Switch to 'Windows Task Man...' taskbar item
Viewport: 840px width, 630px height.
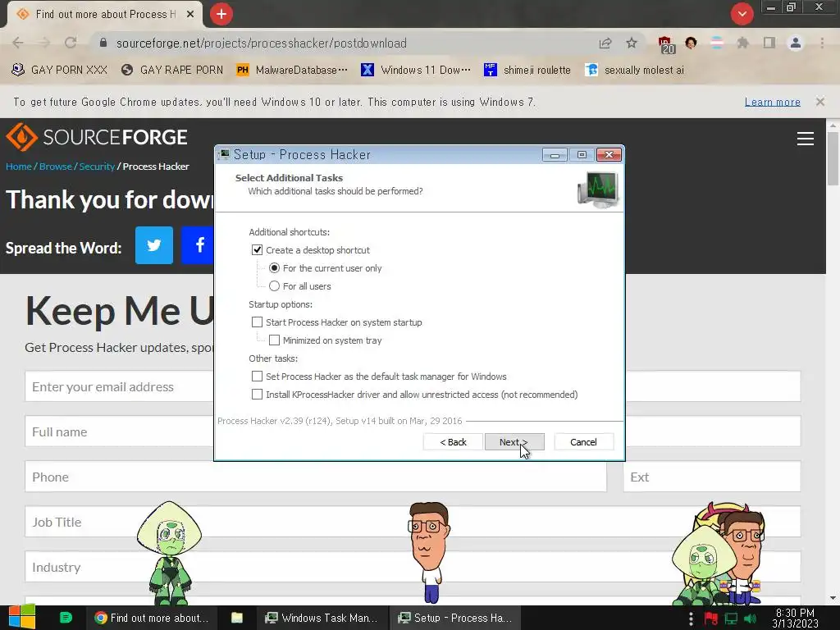pyautogui.click(x=322, y=618)
